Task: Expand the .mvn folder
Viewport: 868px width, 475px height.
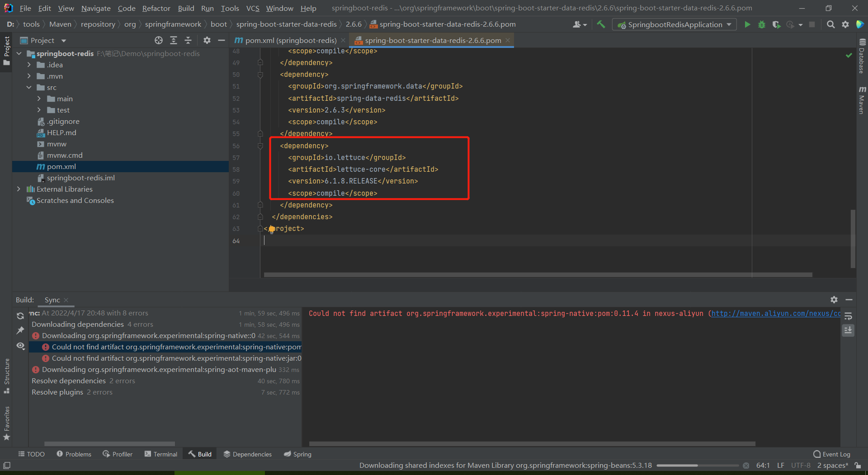Action: pyautogui.click(x=29, y=76)
